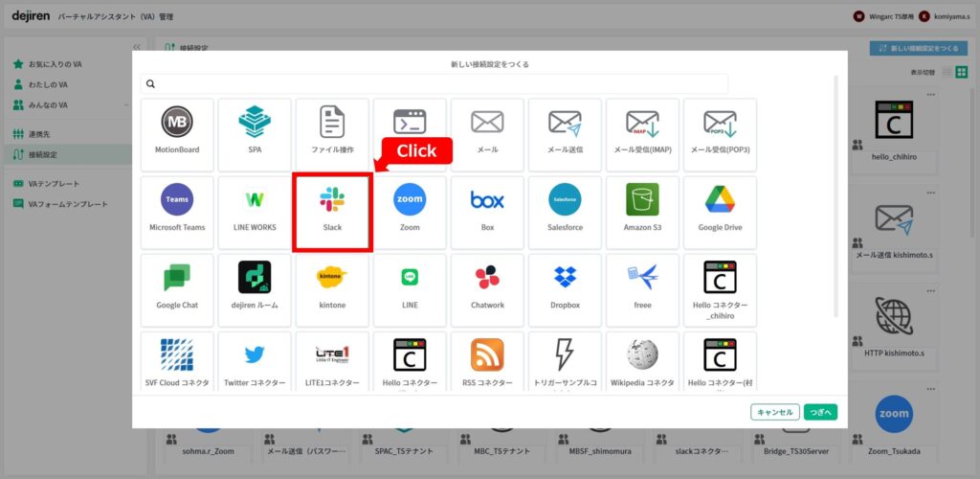Select the Hello コネクター(村 tile
Image resolution: width=980 pixels, height=479 pixels.
[720, 361]
